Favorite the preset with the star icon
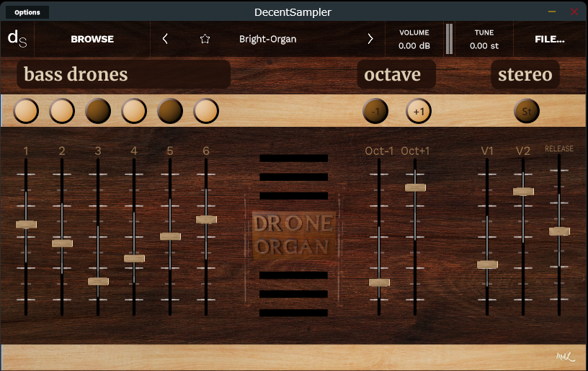The height and width of the screenshot is (371, 588). [x=205, y=39]
